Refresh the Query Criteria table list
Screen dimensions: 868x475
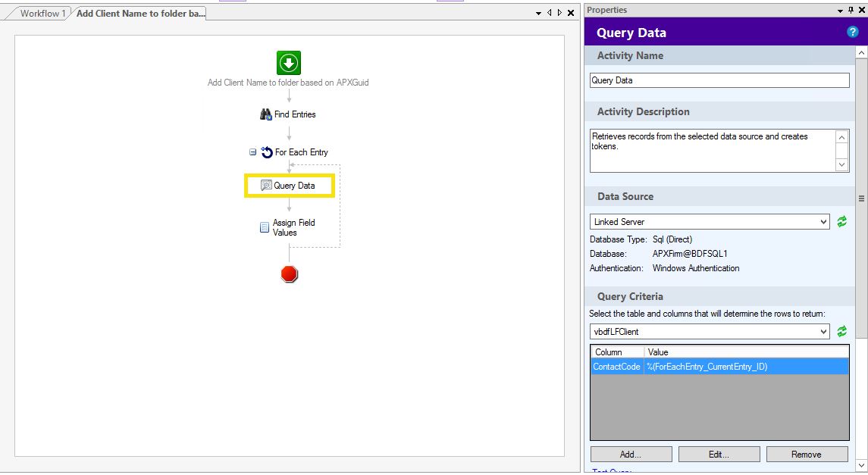click(x=841, y=332)
